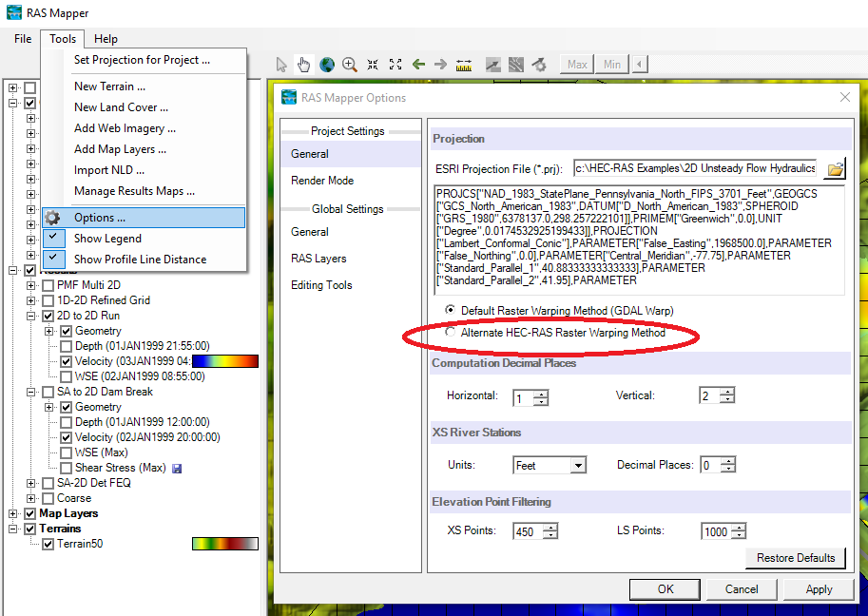Viewport: 868px width, 616px height.
Task: Choose Set Projection for Project menu item
Action: pos(142,60)
